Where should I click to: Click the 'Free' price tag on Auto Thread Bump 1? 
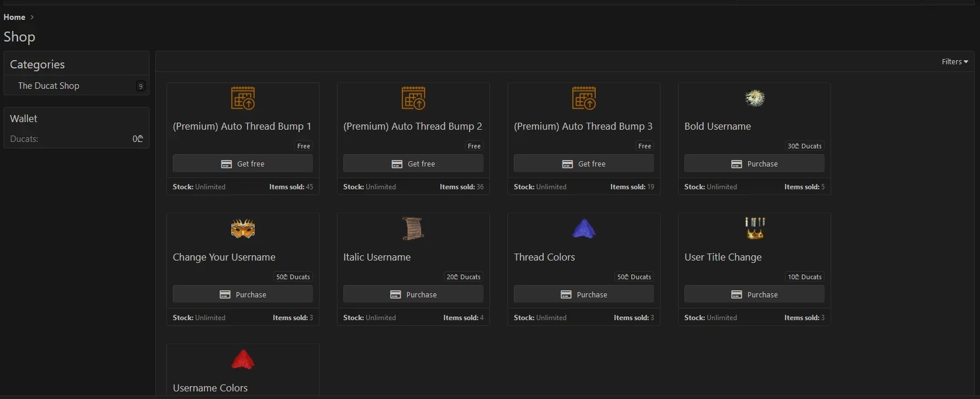304,146
